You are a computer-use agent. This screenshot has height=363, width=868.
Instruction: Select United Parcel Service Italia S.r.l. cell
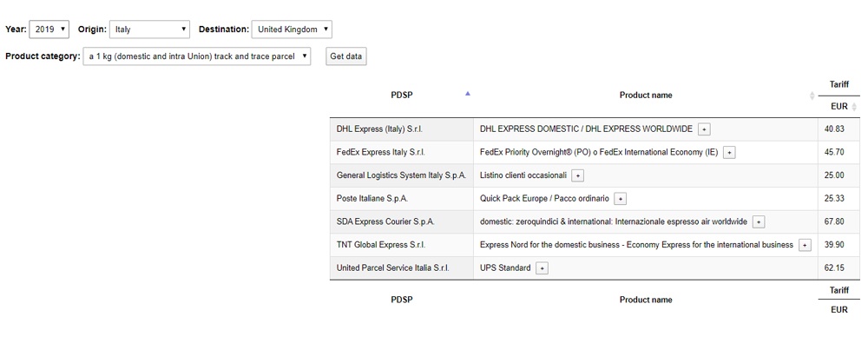[x=401, y=267]
